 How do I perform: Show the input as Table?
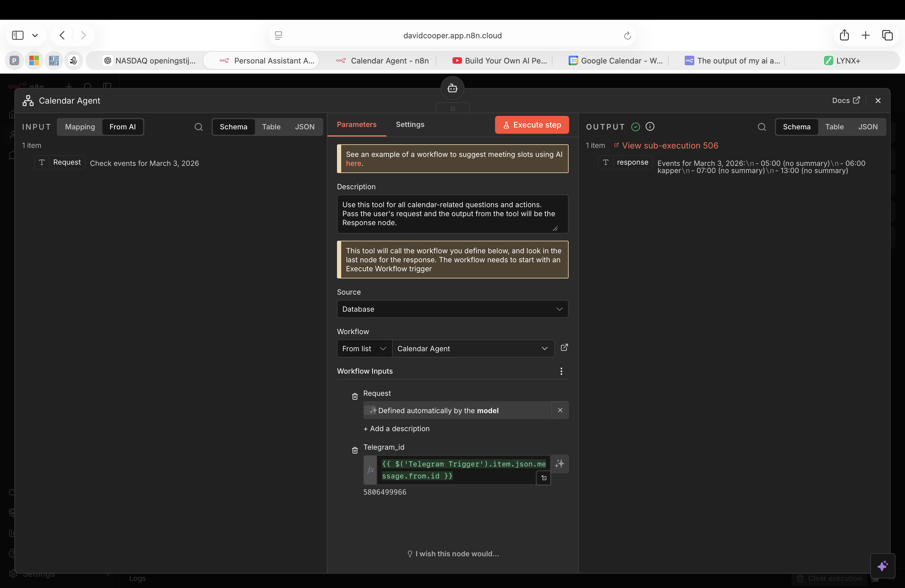(271, 127)
